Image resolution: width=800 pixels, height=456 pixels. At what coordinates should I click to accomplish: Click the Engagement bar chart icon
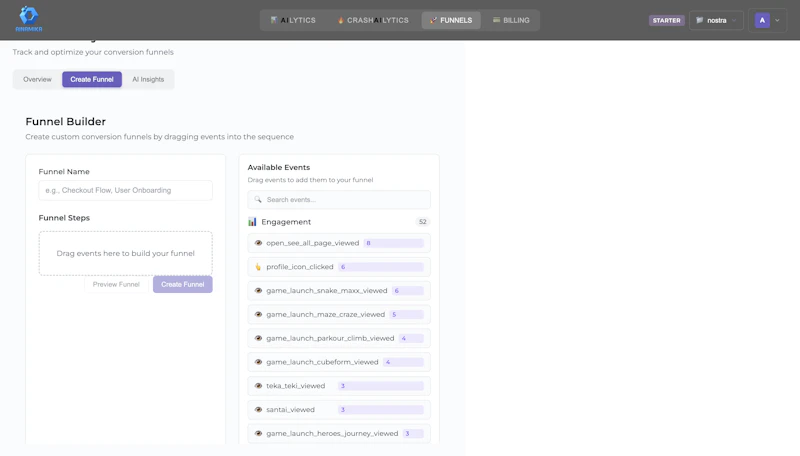(x=252, y=222)
